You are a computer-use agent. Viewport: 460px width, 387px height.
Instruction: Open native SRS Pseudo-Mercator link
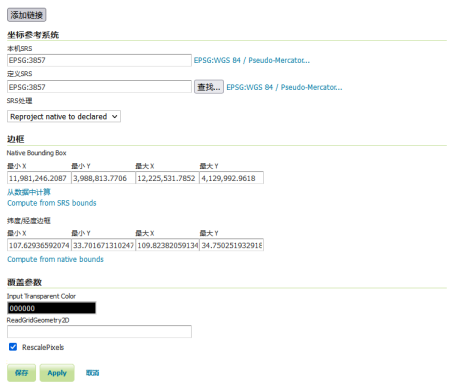pos(252,60)
